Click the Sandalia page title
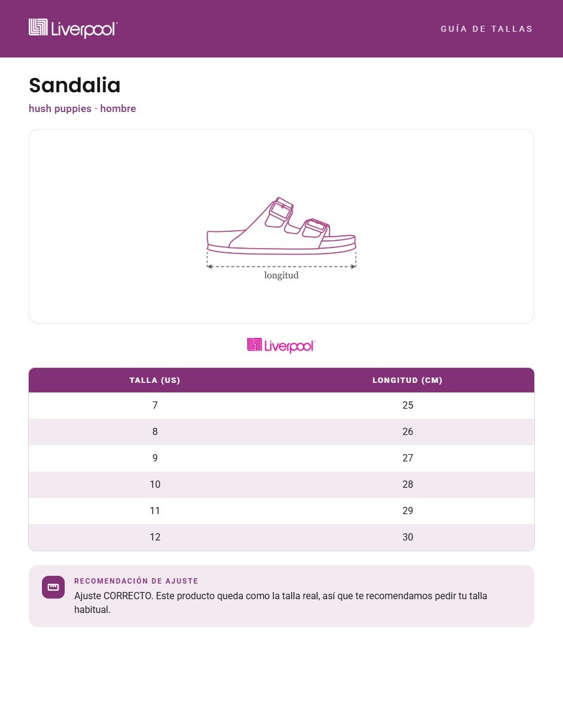563x728 pixels. pos(75,85)
